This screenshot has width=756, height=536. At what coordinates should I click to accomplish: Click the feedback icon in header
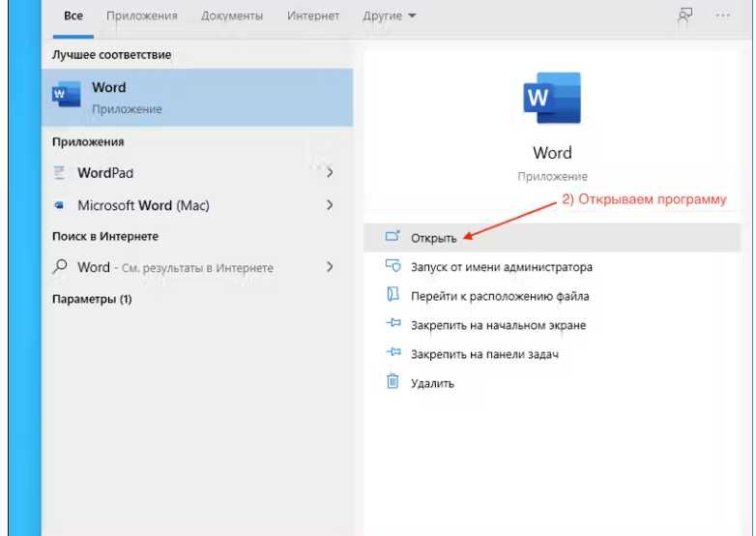(x=685, y=15)
